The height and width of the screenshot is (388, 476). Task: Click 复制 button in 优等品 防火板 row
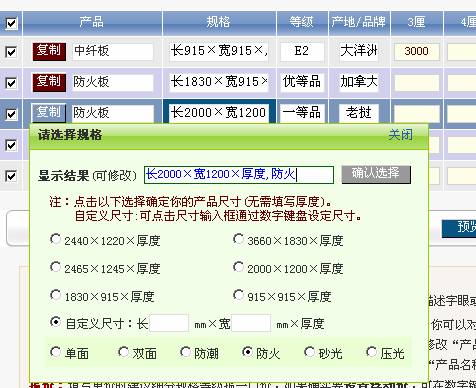click(49, 82)
